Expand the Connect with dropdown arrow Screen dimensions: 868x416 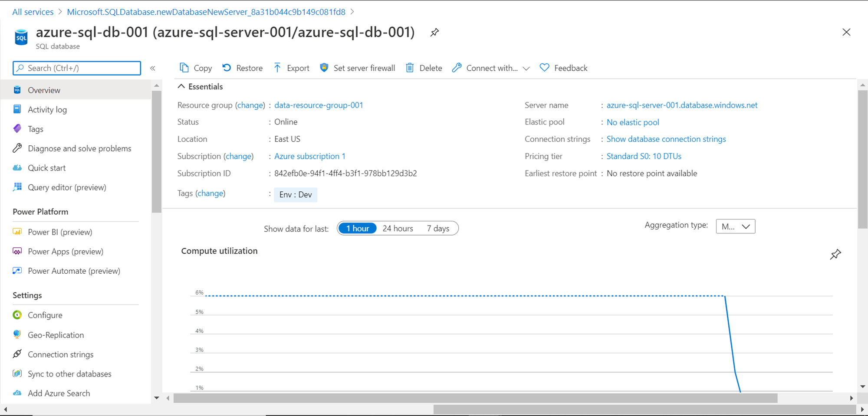pos(526,69)
